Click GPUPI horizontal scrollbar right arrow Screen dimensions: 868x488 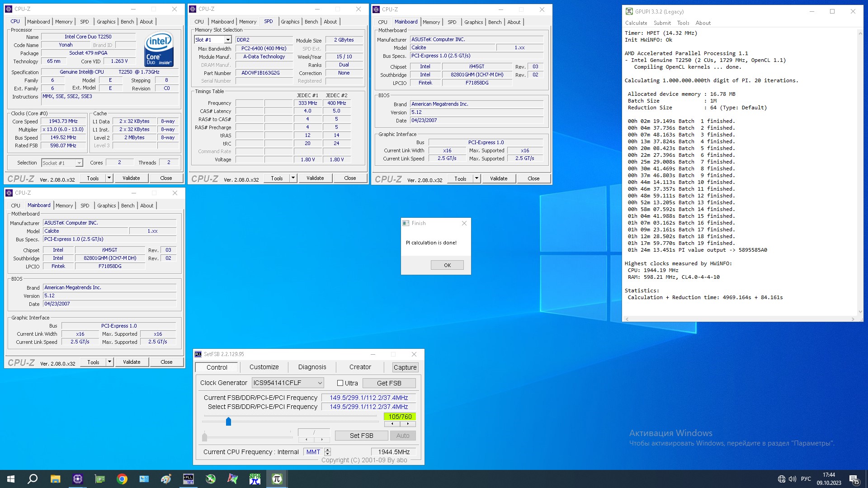pos(853,319)
